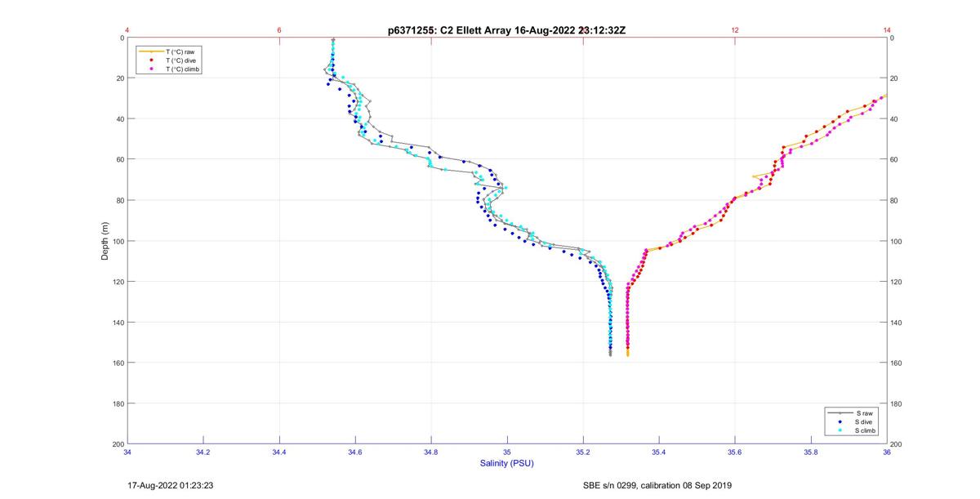980x499 pixels.
Task: Click the 35.8 salinity tick label
Action: pos(810,452)
